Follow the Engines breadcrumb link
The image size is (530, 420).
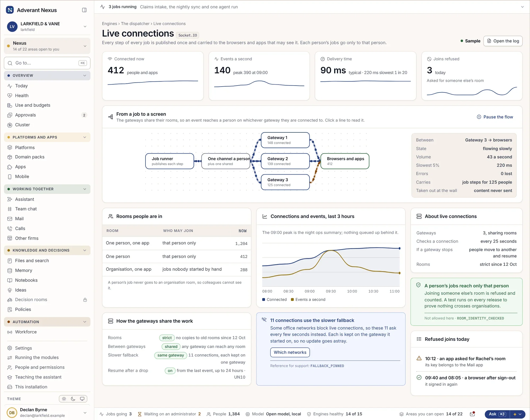[x=109, y=24]
